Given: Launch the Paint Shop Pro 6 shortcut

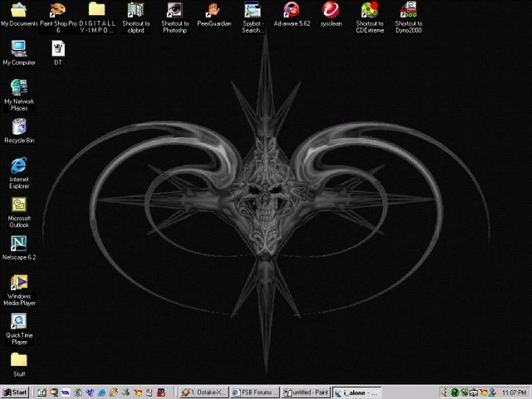Looking at the screenshot, I should point(58,17).
